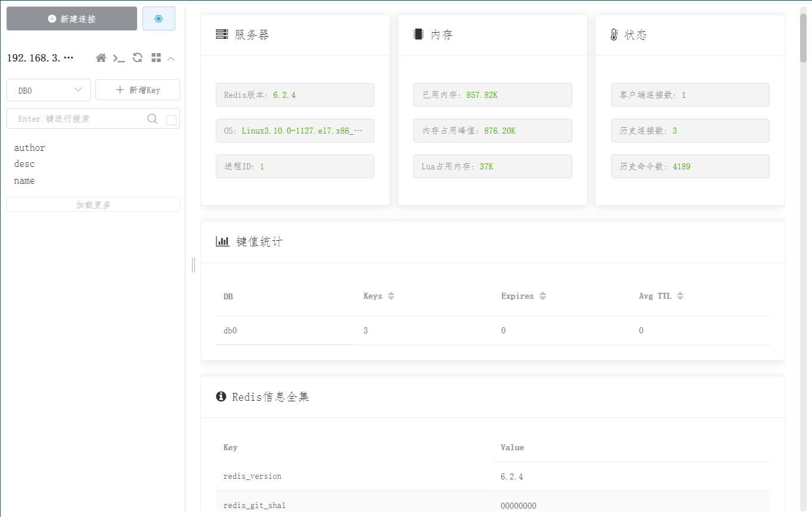Click the home icon to show server status
This screenshot has width=812, height=517.
pos(101,58)
